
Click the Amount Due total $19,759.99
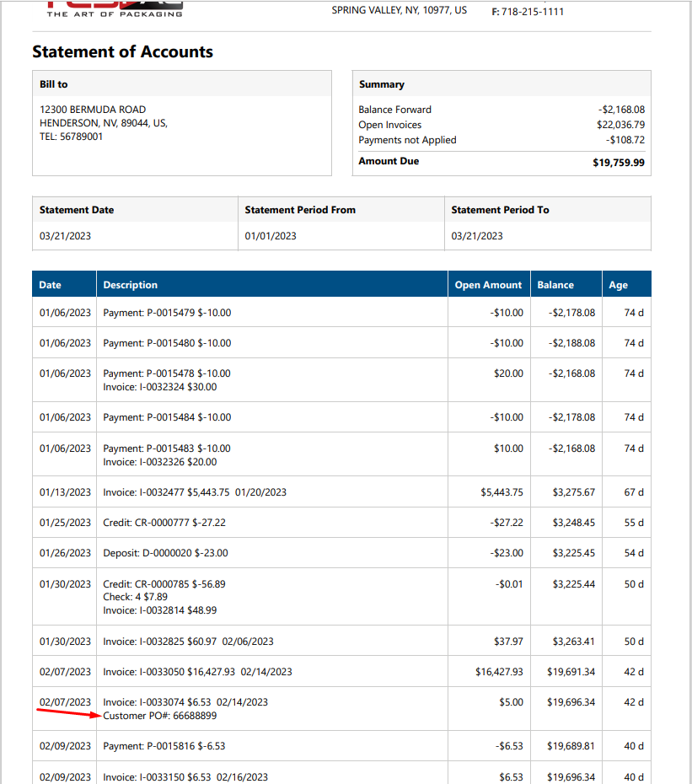(x=619, y=162)
